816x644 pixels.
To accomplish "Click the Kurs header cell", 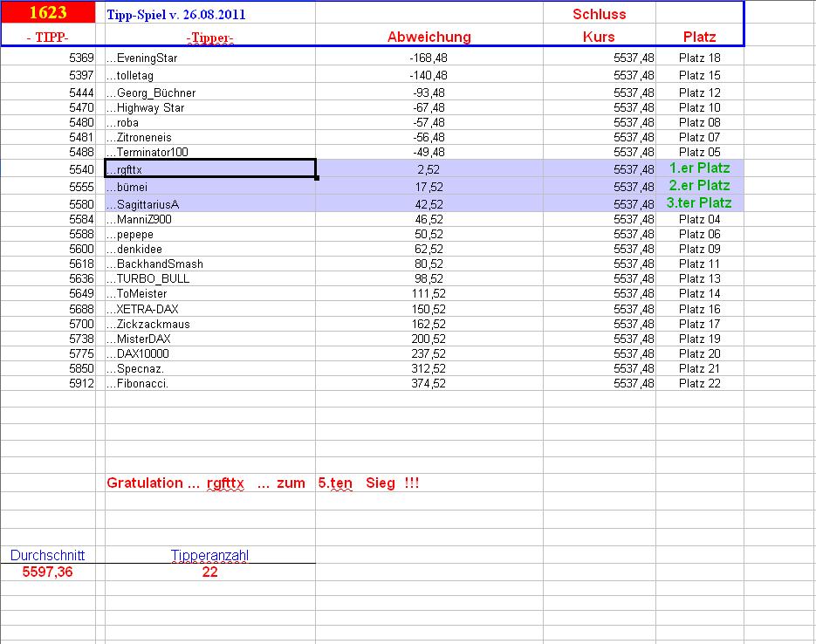I will (600, 37).
